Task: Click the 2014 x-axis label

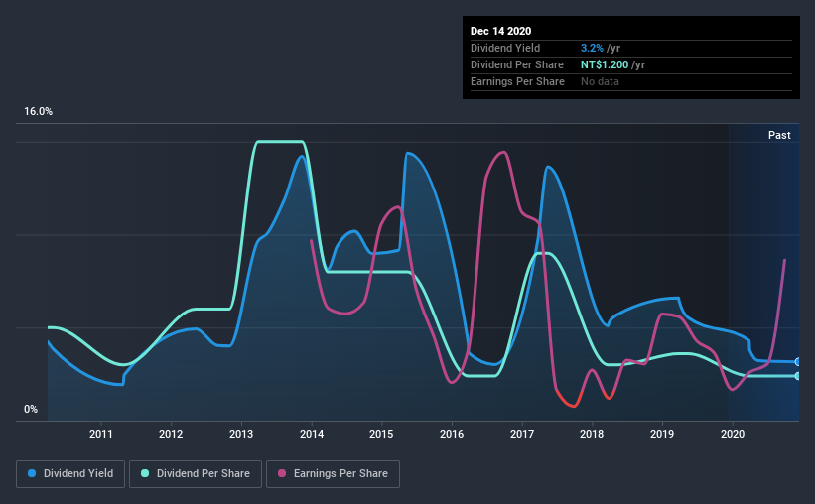Action: click(x=312, y=434)
